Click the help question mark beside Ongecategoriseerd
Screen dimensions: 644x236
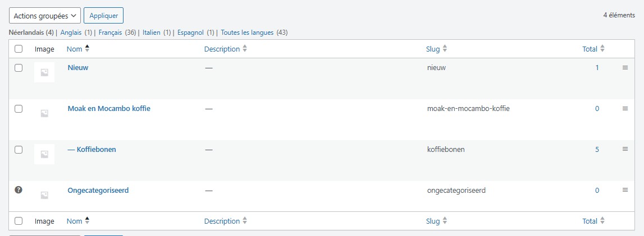(x=19, y=190)
